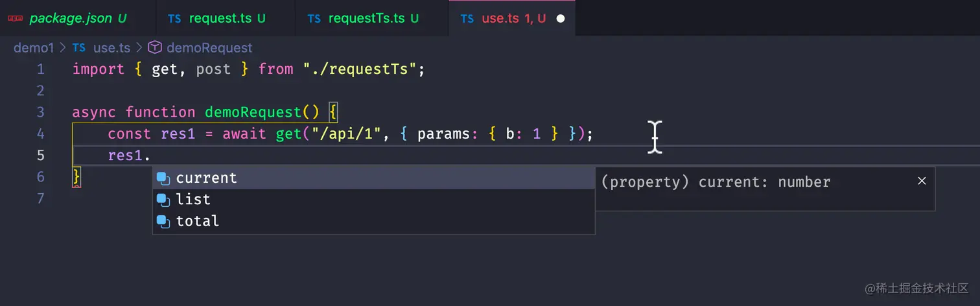The height and width of the screenshot is (306, 980).
Task: Click the closing brace on line 6
Action: pyautogui.click(x=76, y=176)
